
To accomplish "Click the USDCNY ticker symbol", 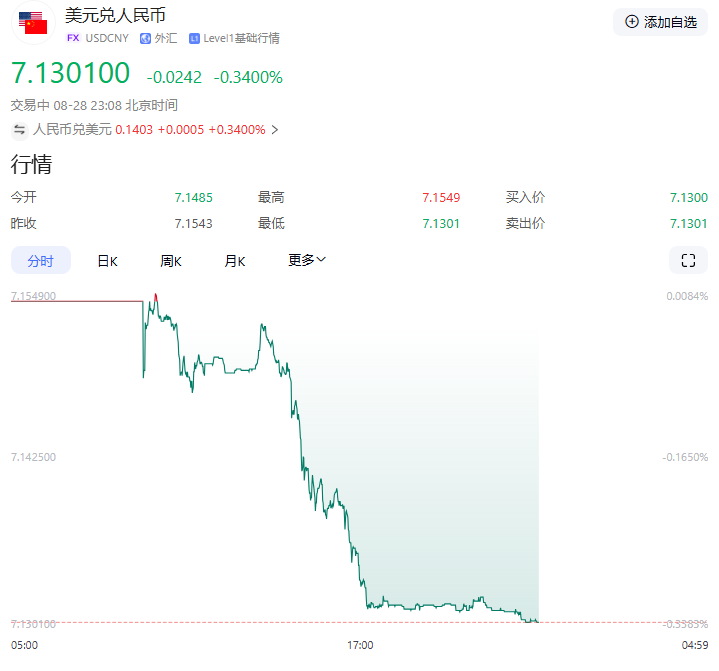I will pyautogui.click(x=107, y=38).
